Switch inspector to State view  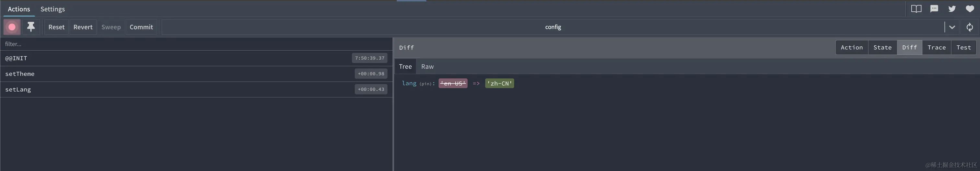882,48
